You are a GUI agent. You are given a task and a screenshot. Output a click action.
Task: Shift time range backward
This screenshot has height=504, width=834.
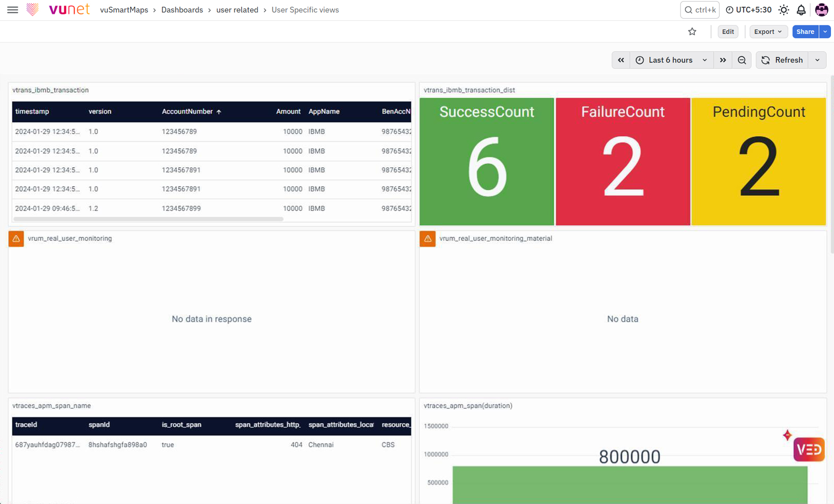click(x=621, y=60)
